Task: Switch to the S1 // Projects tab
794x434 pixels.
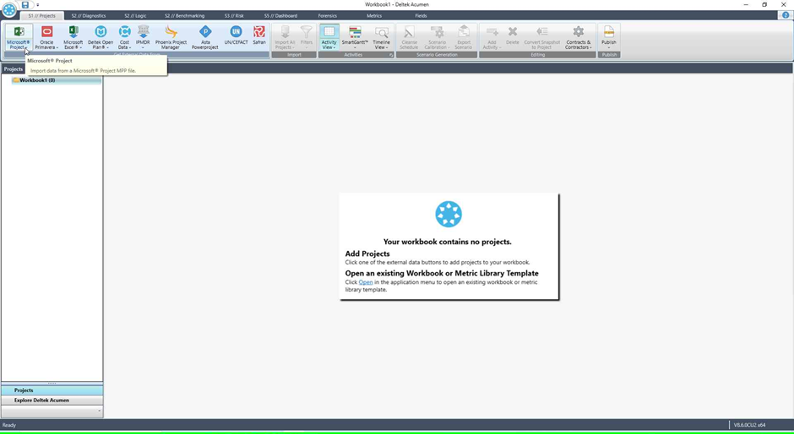Action: (x=42, y=16)
